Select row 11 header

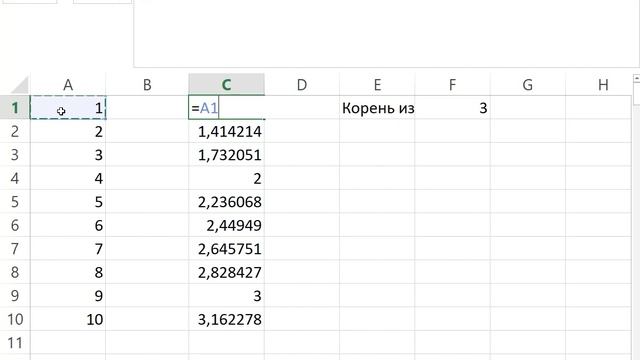pyautogui.click(x=15, y=343)
